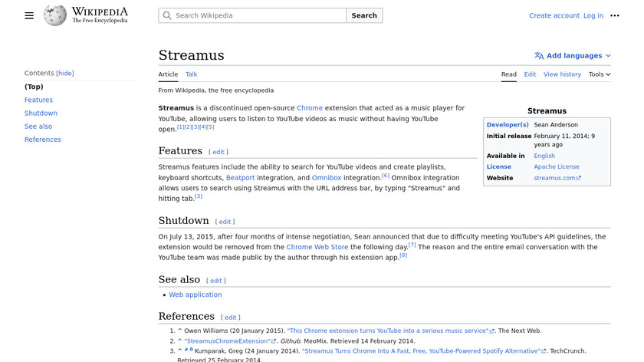
Task: Open the Edit tab
Action: pos(530,74)
